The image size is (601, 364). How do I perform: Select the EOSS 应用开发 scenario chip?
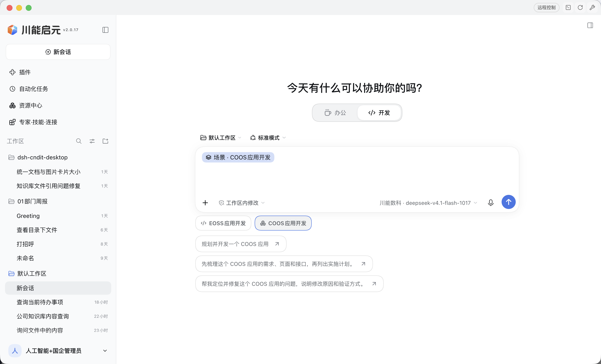223,223
